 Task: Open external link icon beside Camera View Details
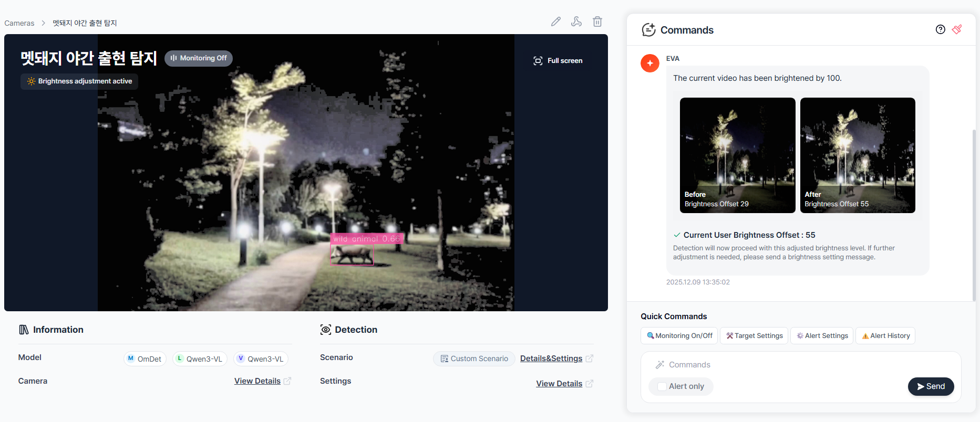pos(287,381)
